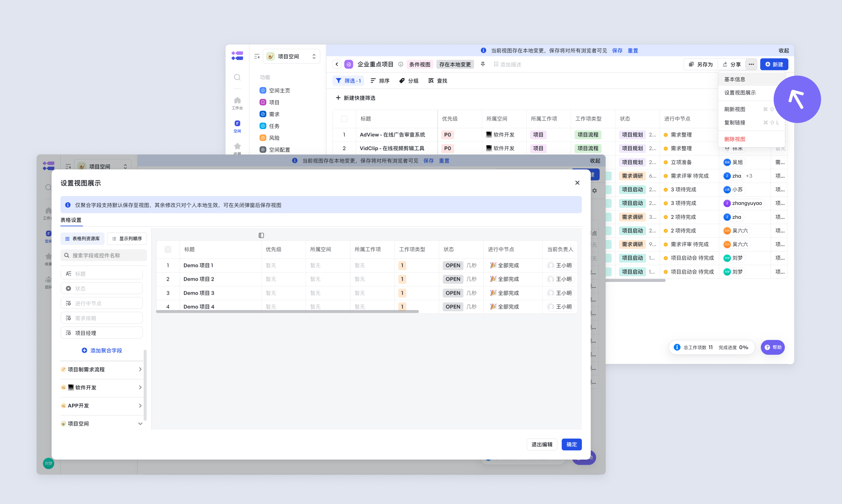Click the 帮助 help button in the back window
The image size is (842, 504).
tap(773, 347)
